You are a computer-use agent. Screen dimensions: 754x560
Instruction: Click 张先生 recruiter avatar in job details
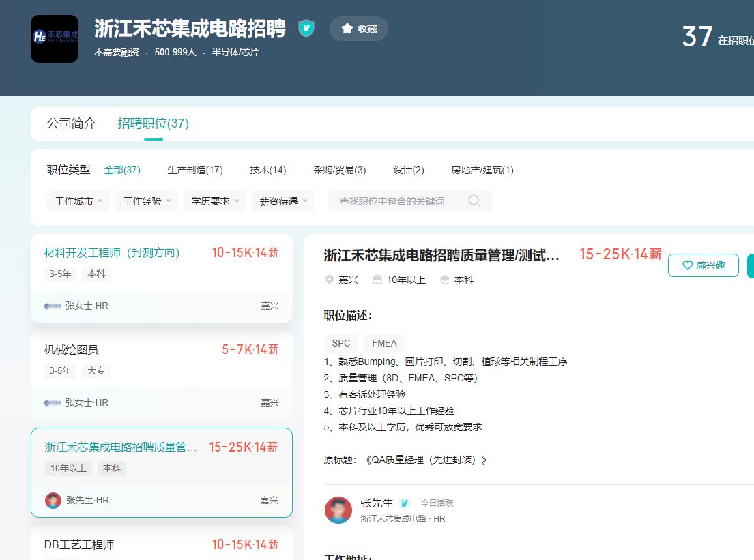click(338, 510)
